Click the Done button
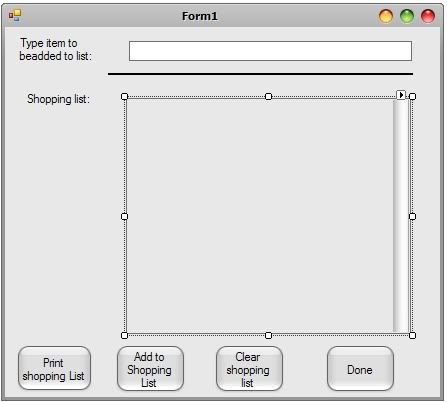The height and width of the screenshot is (402, 447). tap(360, 369)
